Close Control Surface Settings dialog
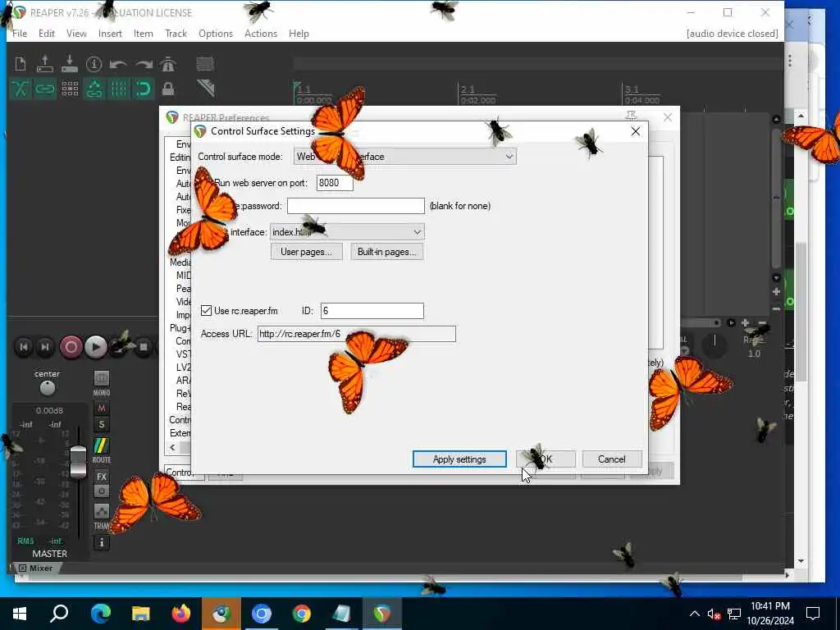This screenshot has height=630, width=840. [636, 131]
